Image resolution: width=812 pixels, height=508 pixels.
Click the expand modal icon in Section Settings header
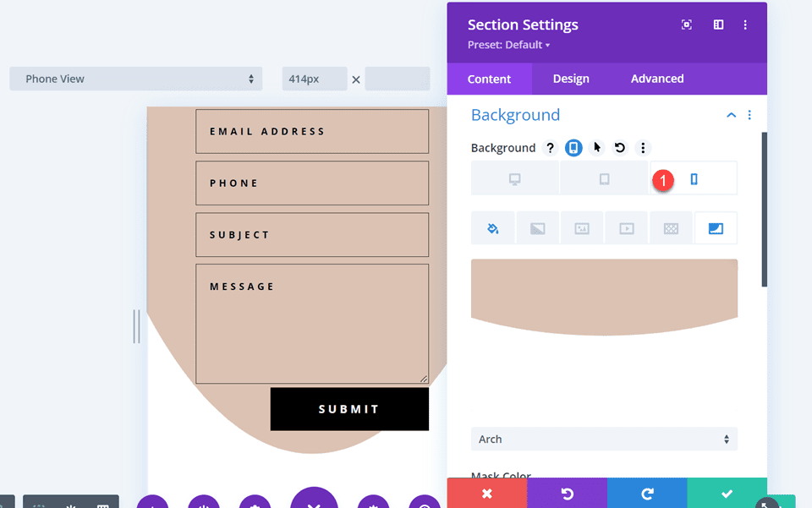click(686, 25)
